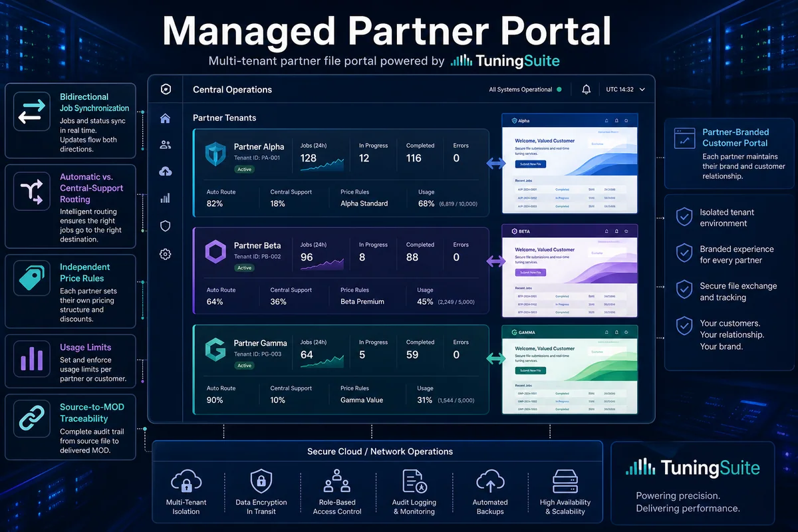The height and width of the screenshot is (532, 798).
Task: Click the Data Encryption In Transit shield icon
Action: tap(261, 481)
